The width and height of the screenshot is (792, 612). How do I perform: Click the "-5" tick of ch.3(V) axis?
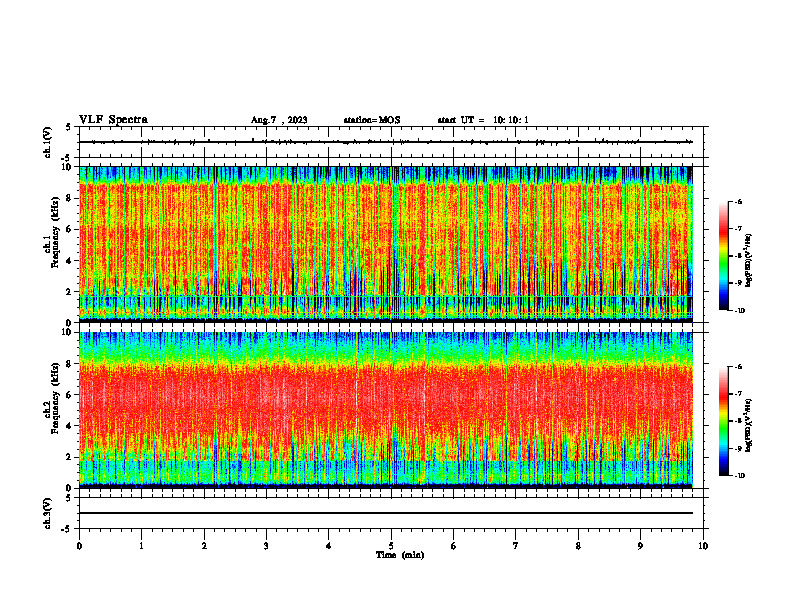point(67,529)
